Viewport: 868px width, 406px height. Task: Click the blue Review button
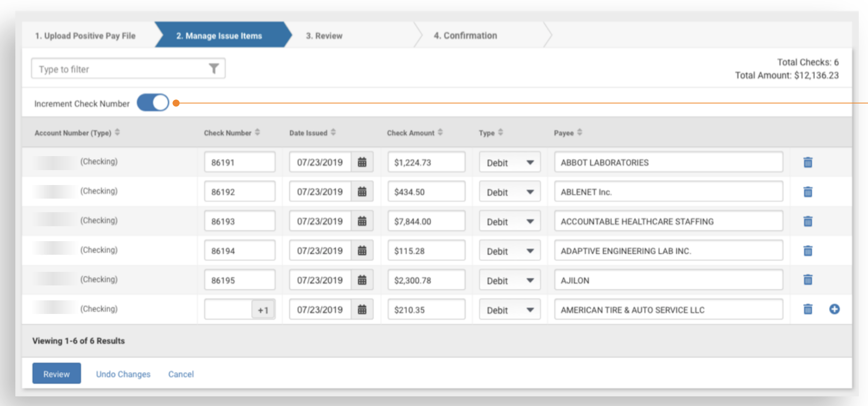[x=57, y=374]
